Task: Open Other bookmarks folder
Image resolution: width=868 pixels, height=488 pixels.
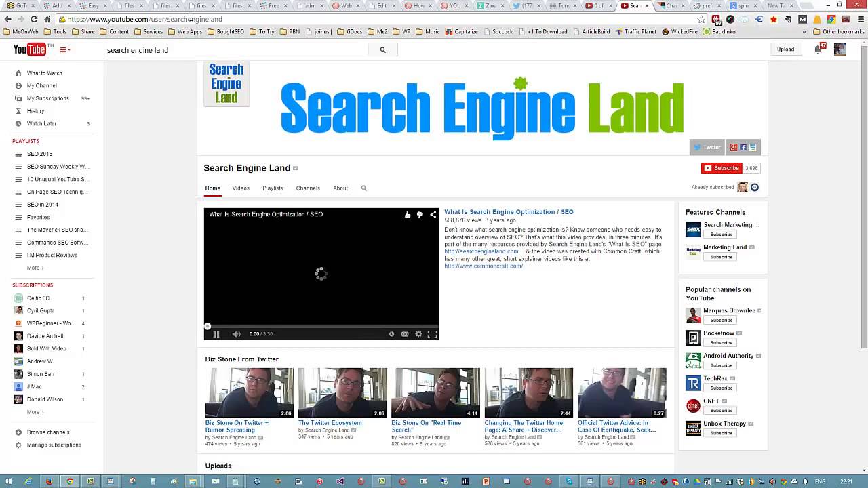Action: pyautogui.click(x=838, y=31)
